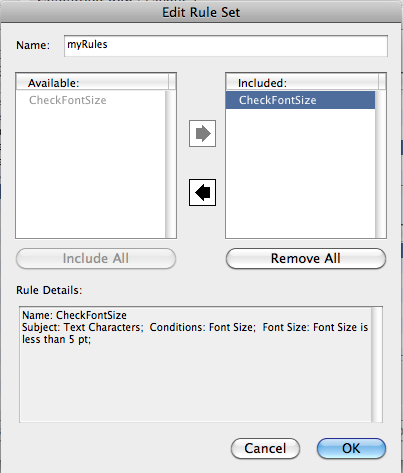Click the Edit Rule Set title bar
The width and height of the screenshot is (403, 473).
201,12
